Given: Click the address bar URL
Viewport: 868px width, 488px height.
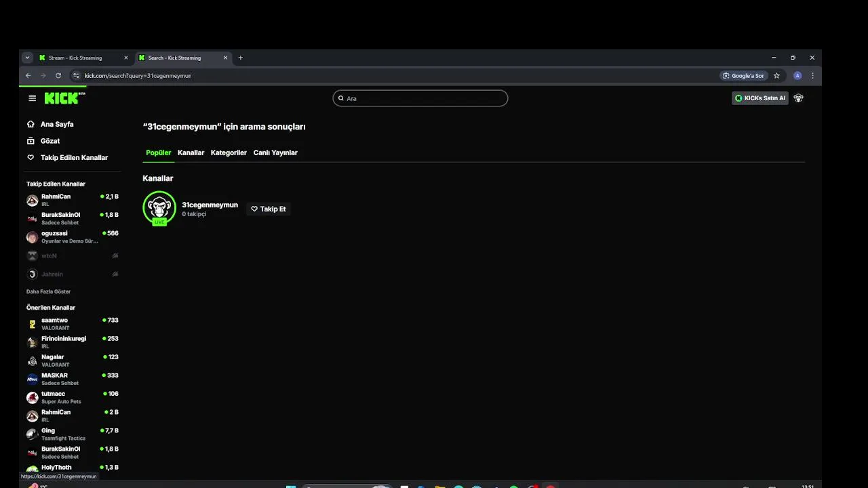Looking at the screenshot, I should 138,76.
